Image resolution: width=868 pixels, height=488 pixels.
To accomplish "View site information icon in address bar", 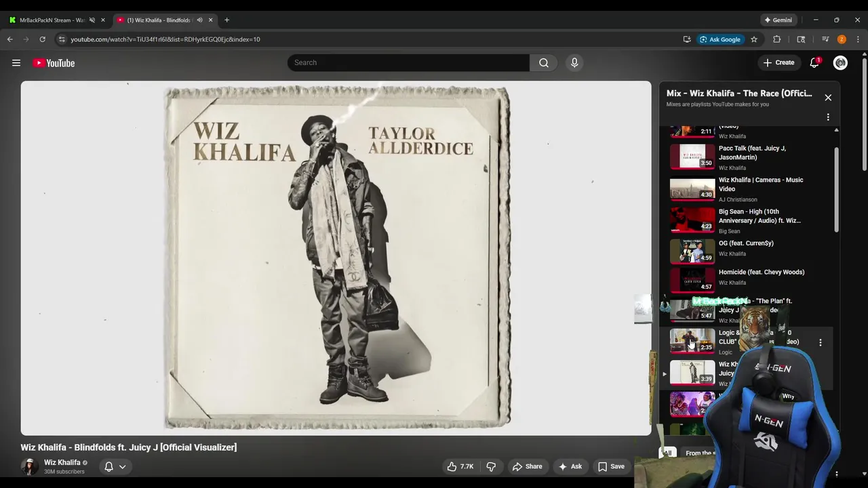I will (62, 39).
